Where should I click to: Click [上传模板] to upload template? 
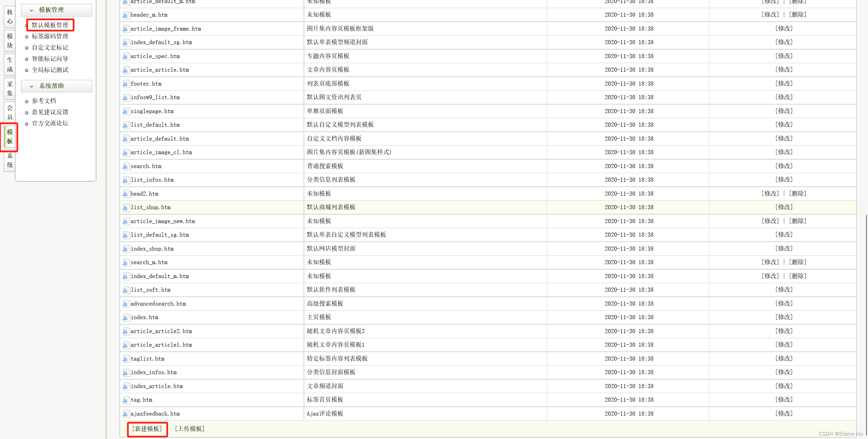(190, 429)
